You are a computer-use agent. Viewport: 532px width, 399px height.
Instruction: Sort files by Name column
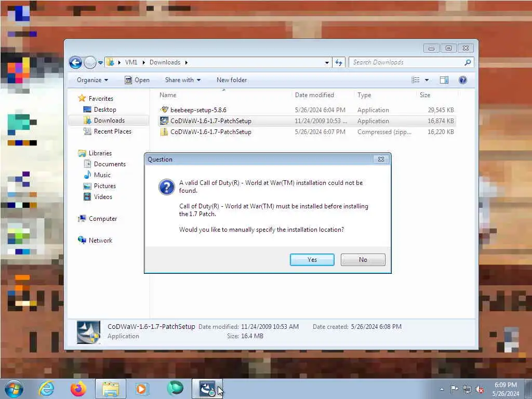point(168,95)
